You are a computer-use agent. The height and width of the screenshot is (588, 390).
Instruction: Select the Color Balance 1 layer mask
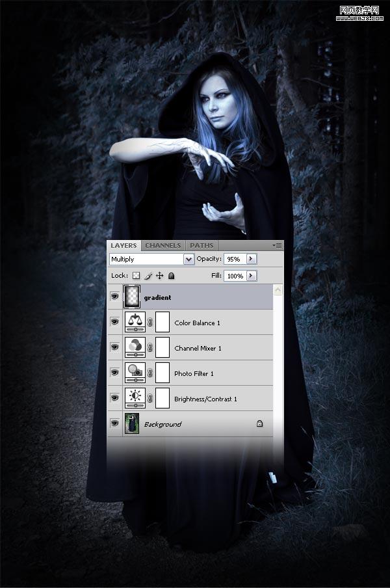[162, 322]
